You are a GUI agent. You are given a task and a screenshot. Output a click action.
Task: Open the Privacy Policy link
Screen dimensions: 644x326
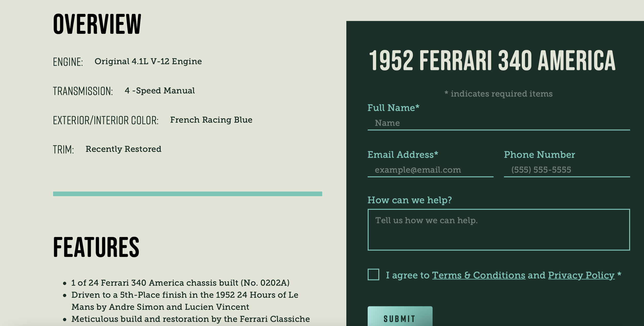click(581, 275)
